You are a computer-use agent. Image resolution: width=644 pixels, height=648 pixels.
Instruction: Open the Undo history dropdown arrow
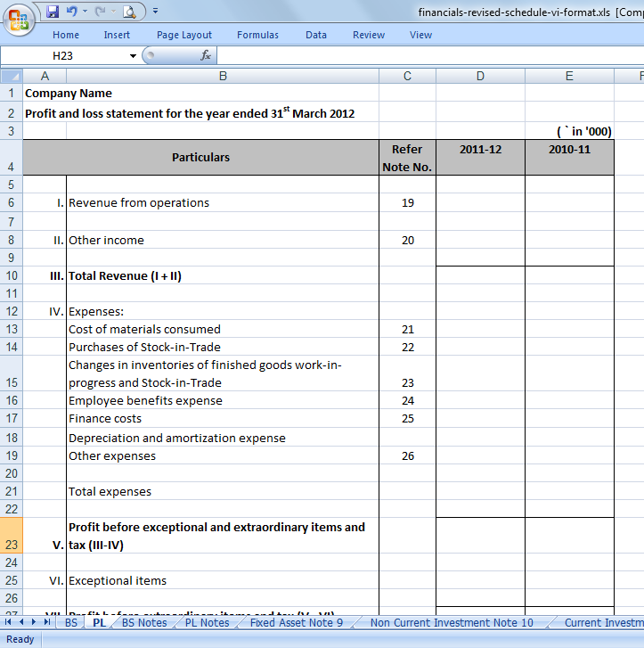pyautogui.click(x=86, y=12)
